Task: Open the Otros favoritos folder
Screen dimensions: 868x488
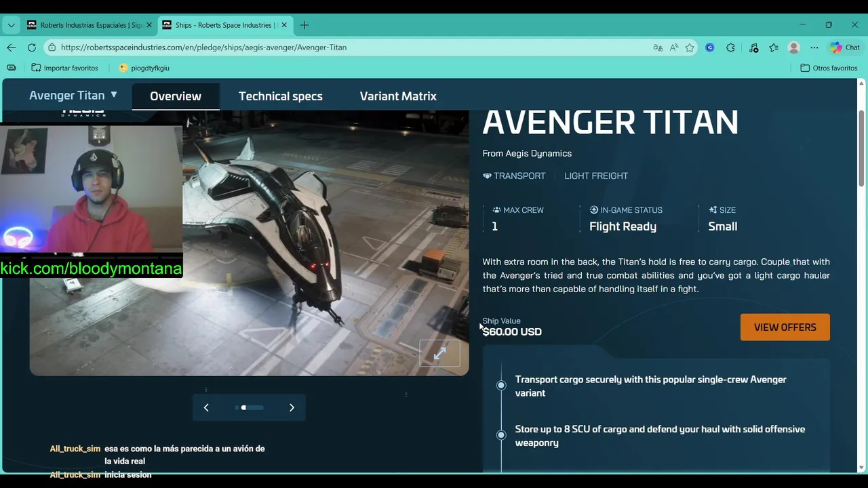Action: pos(829,68)
